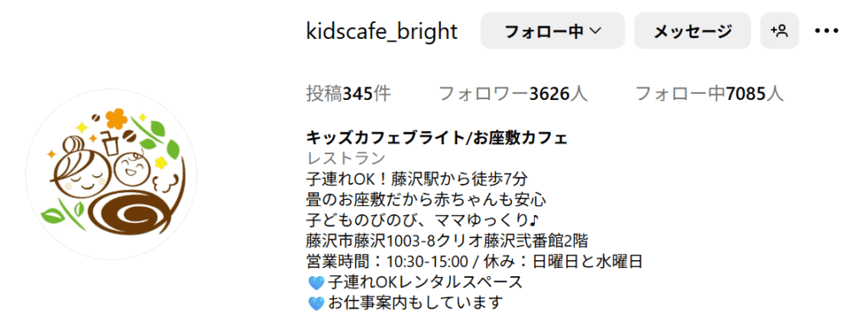Click the blue heart beside 子連れOKレンタルスペース
The image size is (868, 322).
click(x=315, y=283)
